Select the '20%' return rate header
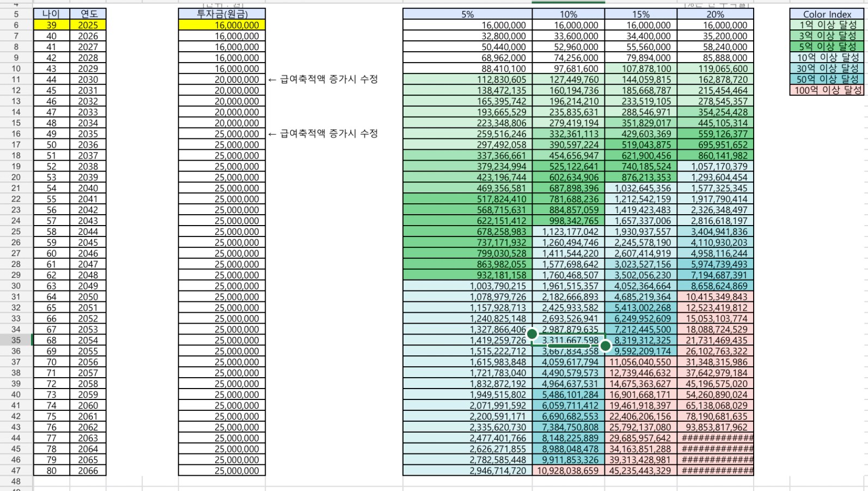 pos(715,14)
